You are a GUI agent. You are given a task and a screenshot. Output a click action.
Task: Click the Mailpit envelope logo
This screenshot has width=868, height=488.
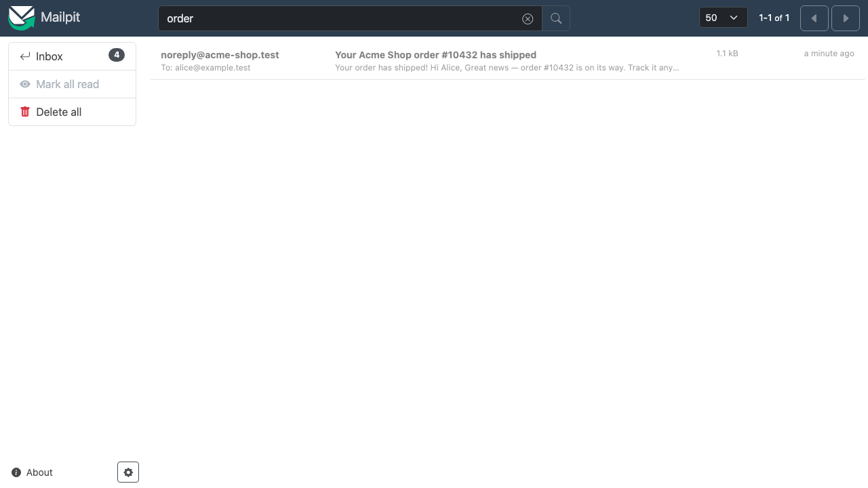pos(21,18)
